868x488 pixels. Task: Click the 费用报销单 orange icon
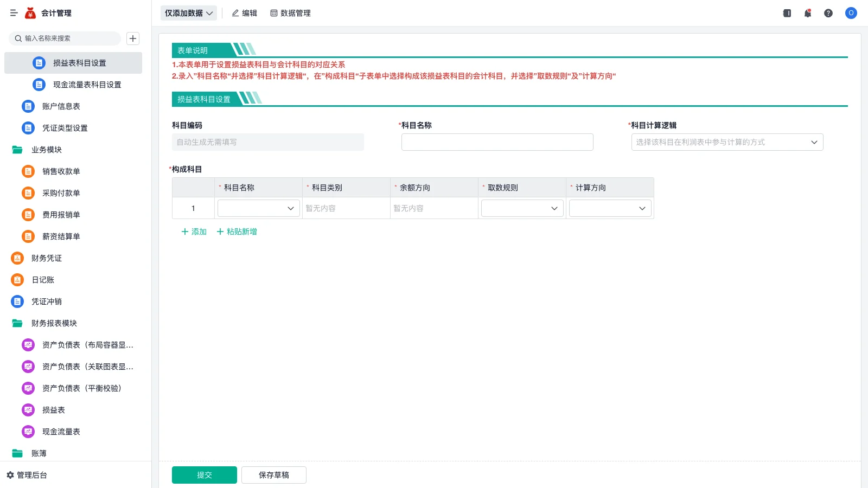[28, 215]
